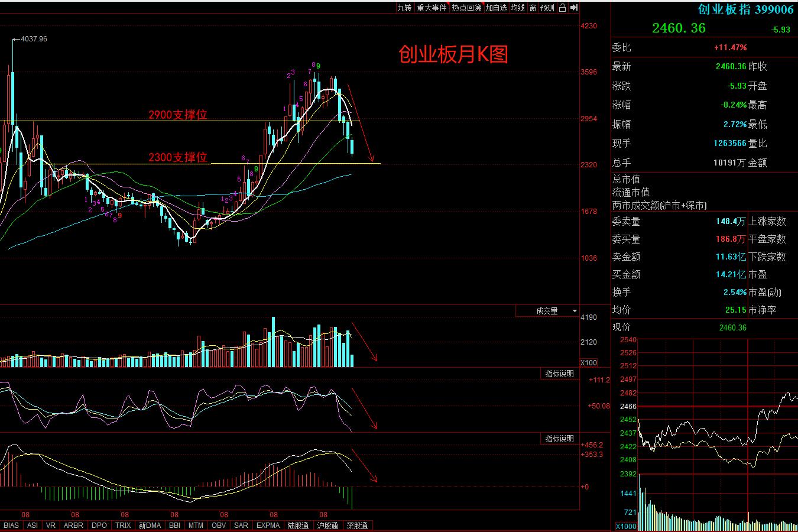Click the 换手 value 2.54%

click(x=735, y=292)
